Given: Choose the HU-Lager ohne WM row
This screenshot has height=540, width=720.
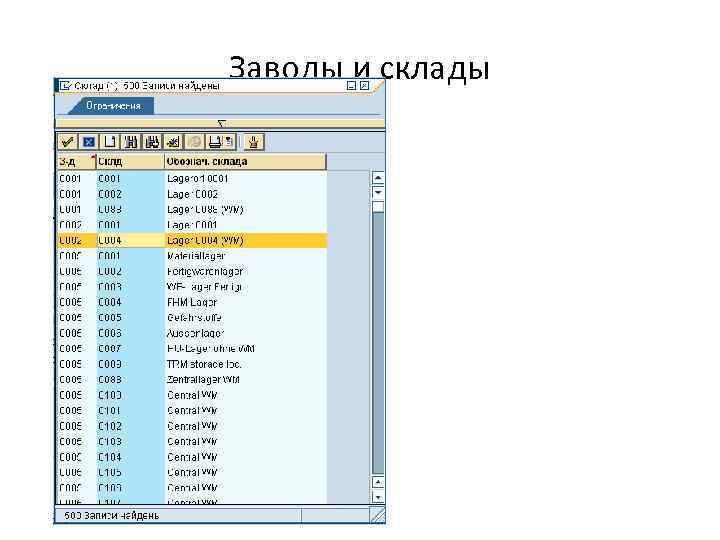Looking at the screenshot, I should pos(191,349).
